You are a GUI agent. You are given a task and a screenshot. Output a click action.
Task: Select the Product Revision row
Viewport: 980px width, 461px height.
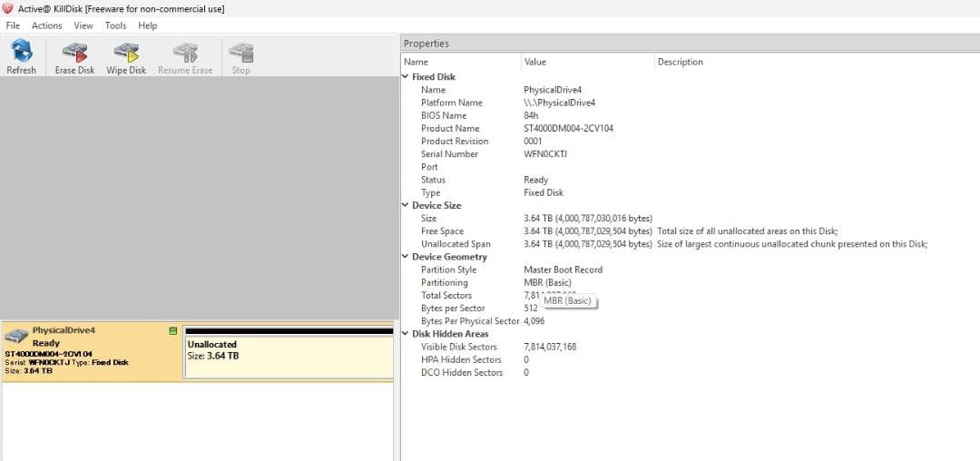690,142
